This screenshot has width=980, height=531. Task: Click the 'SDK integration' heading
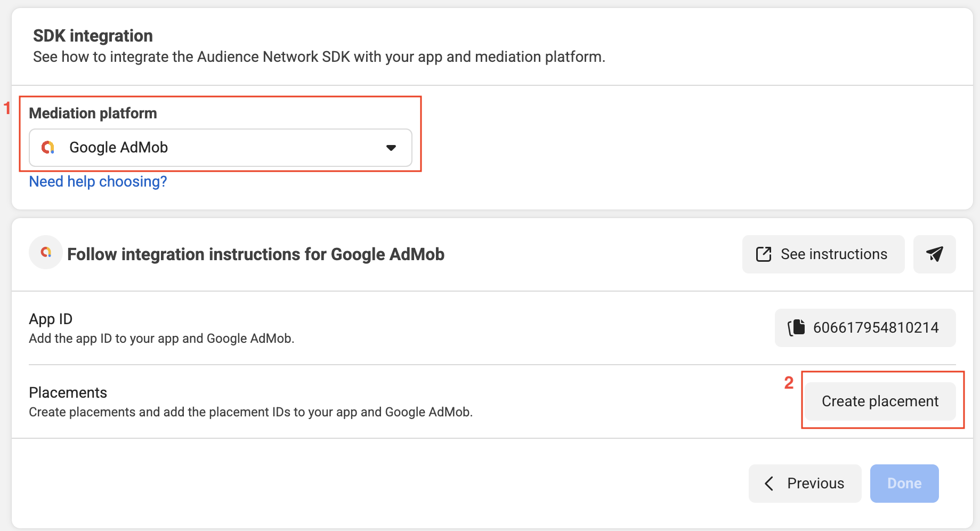(93, 36)
